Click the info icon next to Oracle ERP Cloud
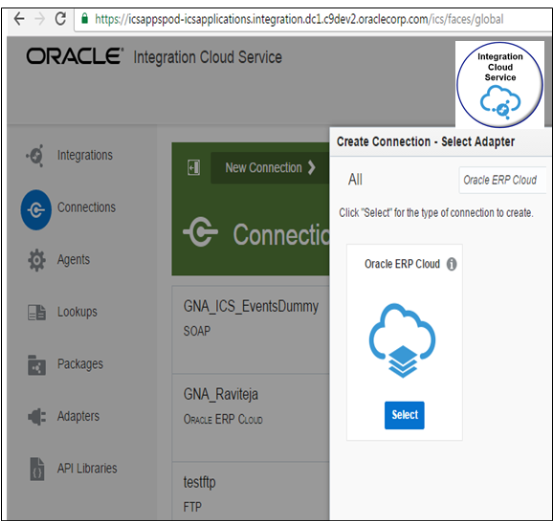 click(452, 264)
